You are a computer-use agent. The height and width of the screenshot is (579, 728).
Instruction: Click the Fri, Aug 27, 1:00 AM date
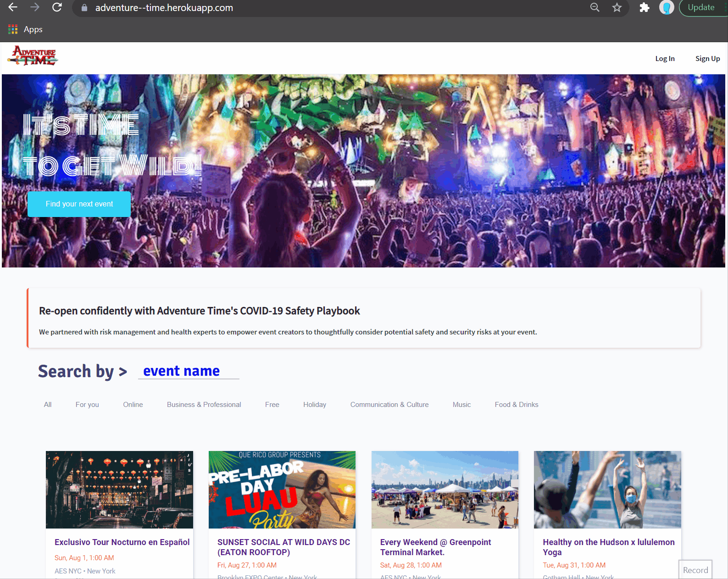coord(247,565)
